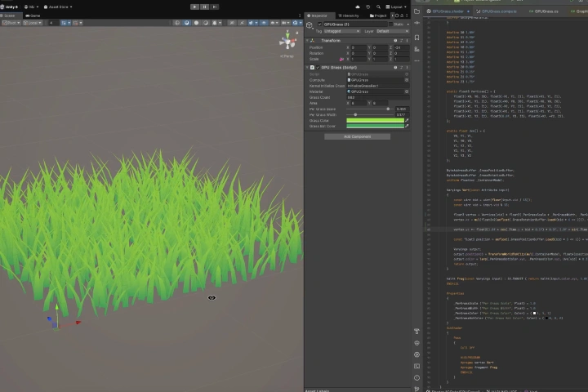Open the IDE Project folder tool window
Viewport: 588px width, 392px height.
tap(416, 11)
